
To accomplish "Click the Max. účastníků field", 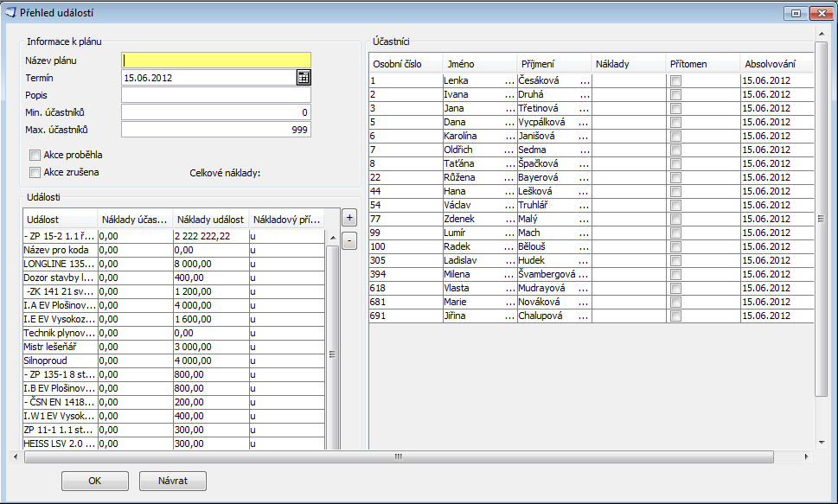I will pos(216,130).
